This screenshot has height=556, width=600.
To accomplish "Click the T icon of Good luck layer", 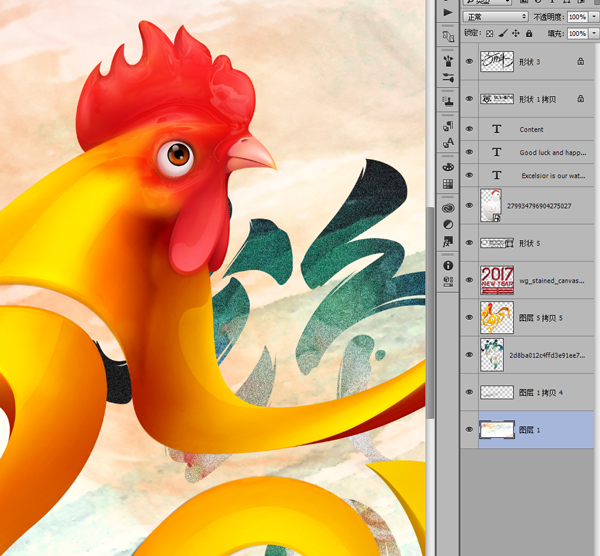I will tap(497, 152).
